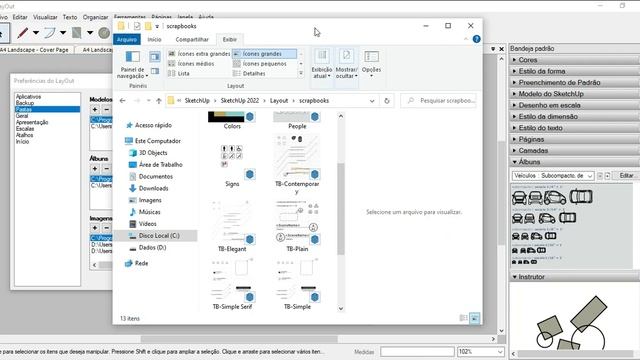Screen dimensions: 640x360
Task: Open the Organizar menu in LayOut
Action: click(96, 17)
